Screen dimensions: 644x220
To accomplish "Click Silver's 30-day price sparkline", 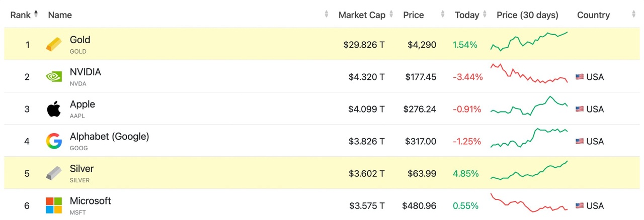I will coord(529,170).
